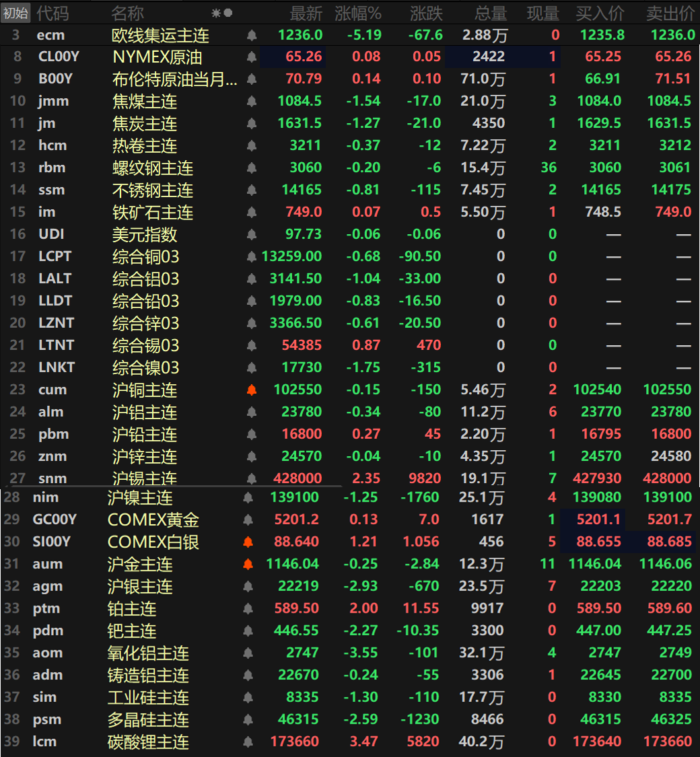Click the alert bell beside 综合铜03
Viewport: 700px width, 757px height.
point(252,256)
